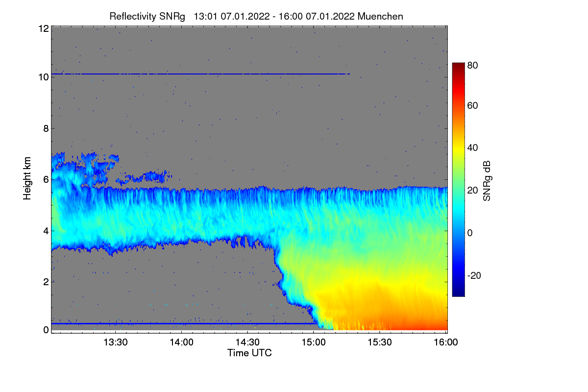Click the colorbar value '-20'
Image resolution: width=588 pixels, height=392 pixels.
click(474, 275)
